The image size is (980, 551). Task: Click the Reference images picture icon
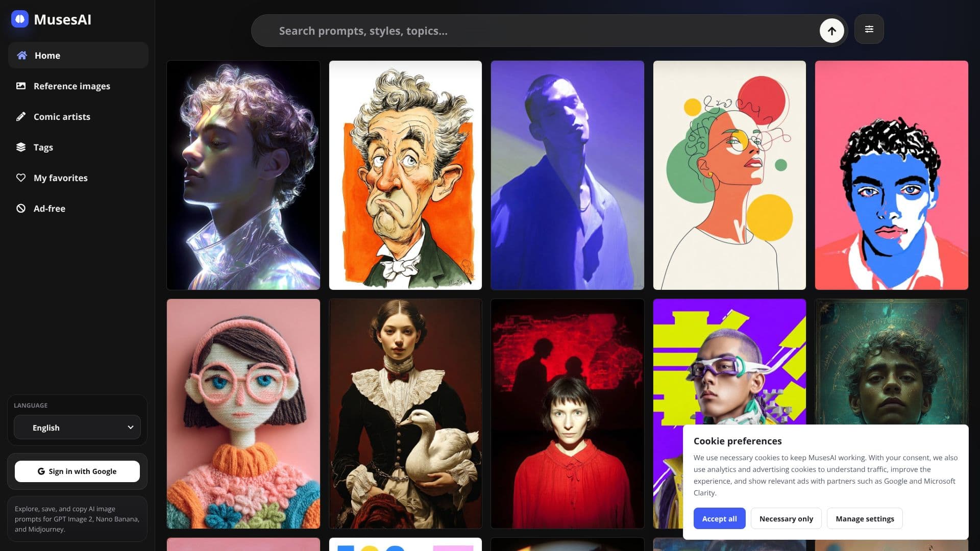21,86
